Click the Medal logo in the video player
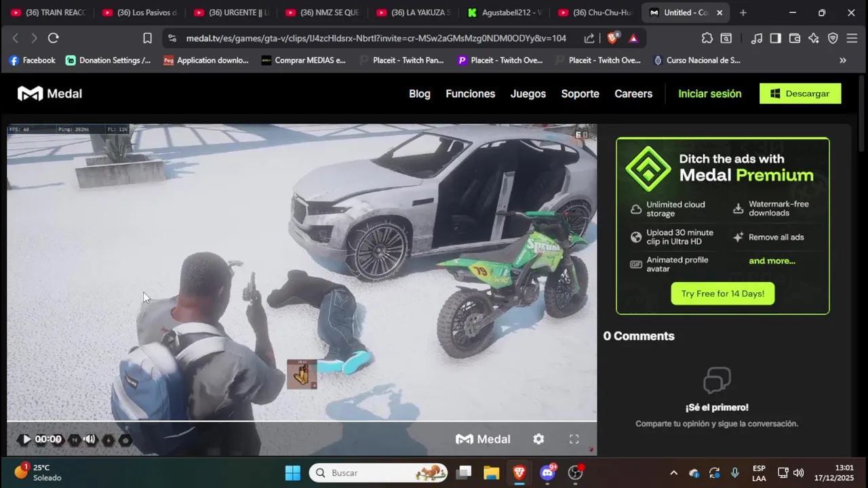 point(483,439)
